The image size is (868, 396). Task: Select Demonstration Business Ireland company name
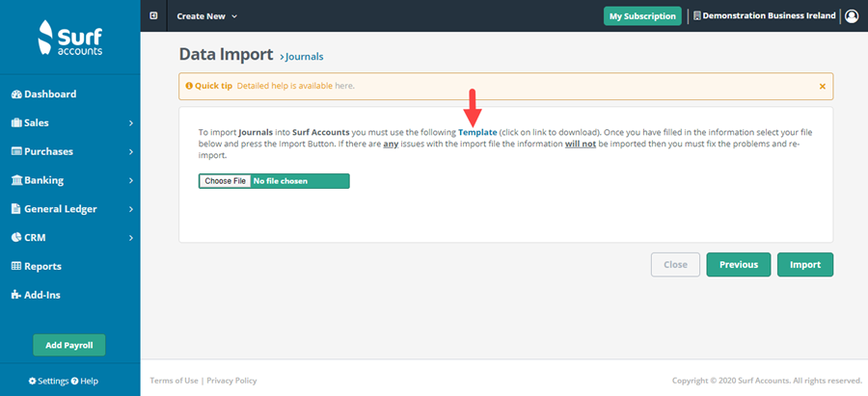pyautogui.click(x=769, y=16)
